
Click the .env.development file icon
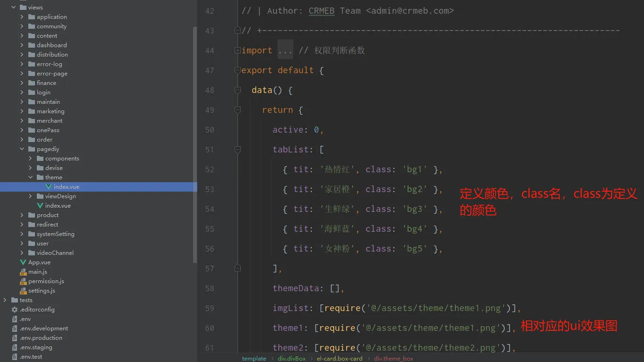pyautogui.click(x=15, y=328)
